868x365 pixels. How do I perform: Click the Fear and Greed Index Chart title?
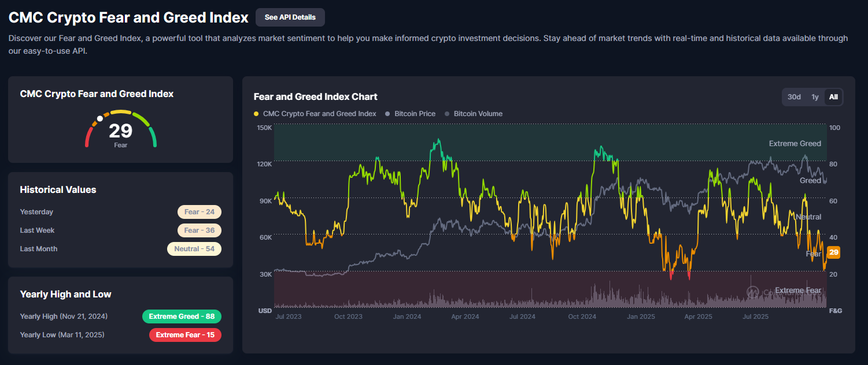315,96
